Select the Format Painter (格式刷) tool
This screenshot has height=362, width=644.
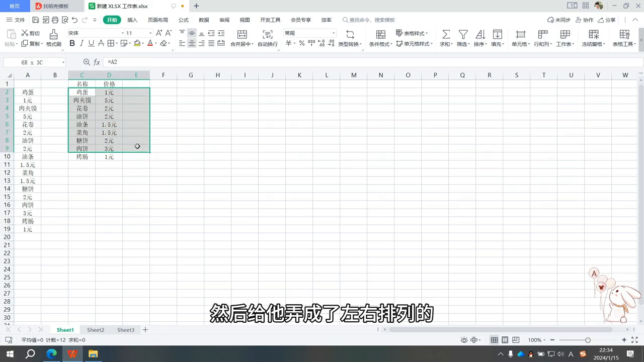coord(53,38)
